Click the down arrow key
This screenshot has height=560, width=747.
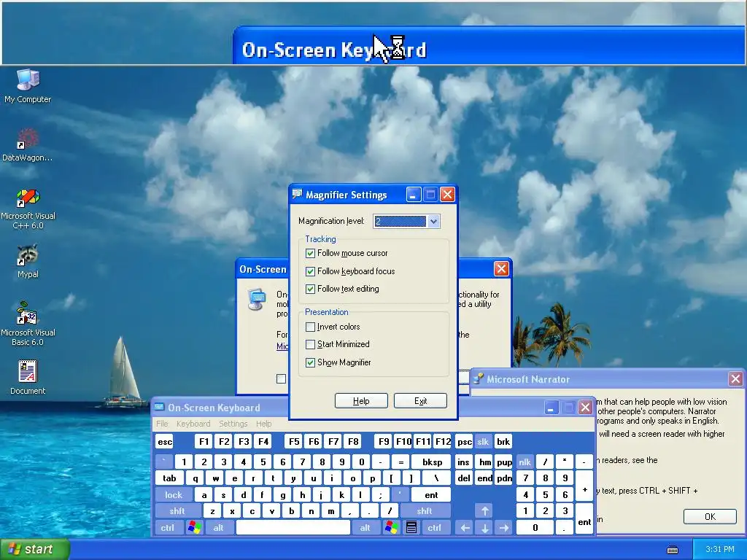tap(485, 528)
